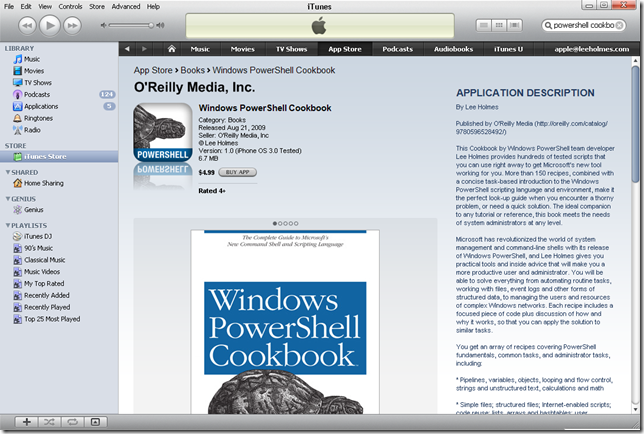Toggle repeat playback
This screenshot has height=434, width=644.
[x=73, y=422]
